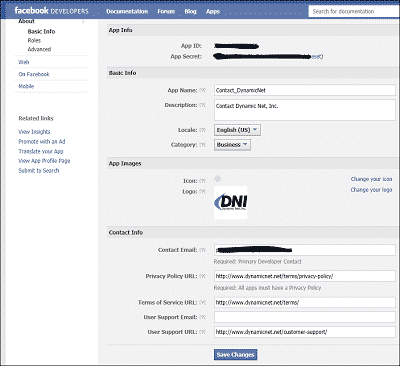Viewport: 400px width, 366px height.
Task: Click the small app icon image
Action: pos(217,179)
